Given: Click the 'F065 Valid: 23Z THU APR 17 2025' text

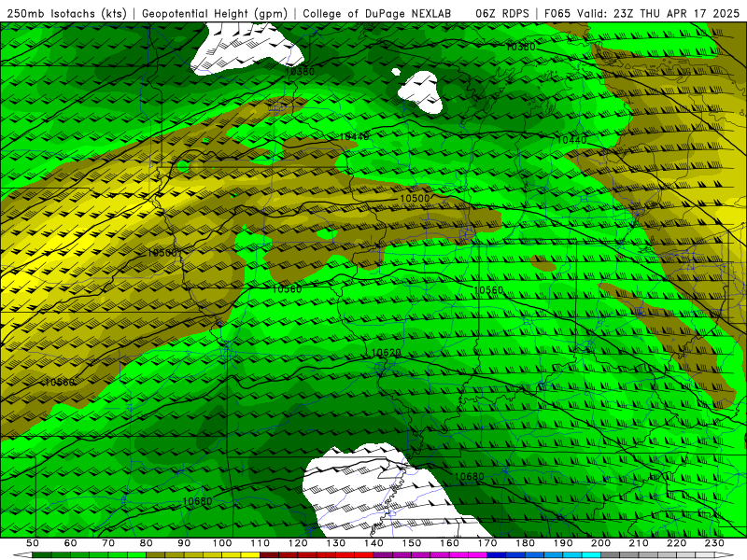Looking at the screenshot, I should (641, 14).
